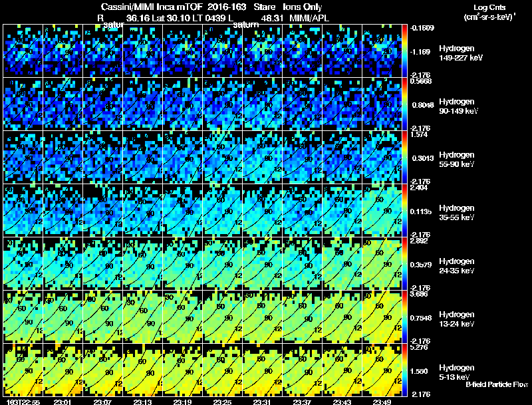Click the '-0.1609' color scale maximum
This screenshot has height=405, width=532.
422,28
